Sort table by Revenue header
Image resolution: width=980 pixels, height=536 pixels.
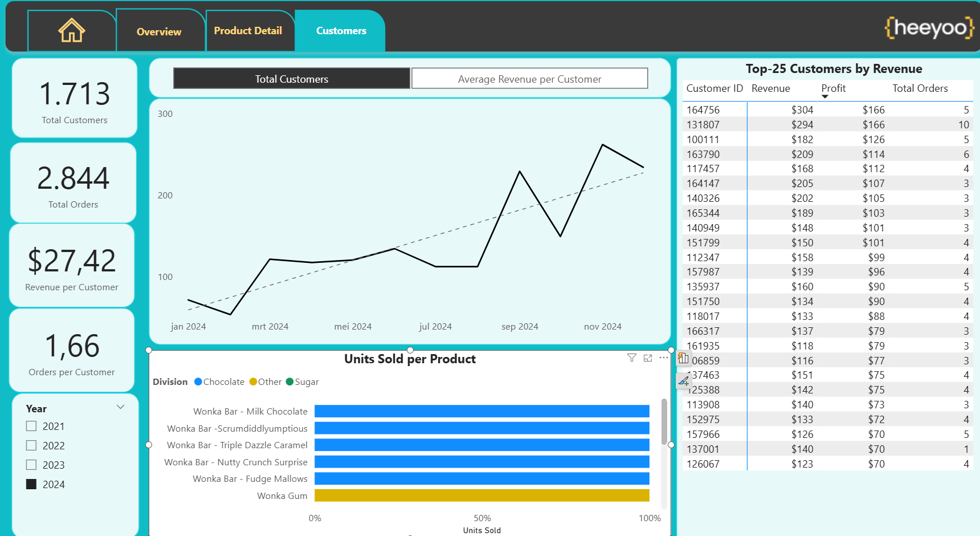(x=770, y=88)
